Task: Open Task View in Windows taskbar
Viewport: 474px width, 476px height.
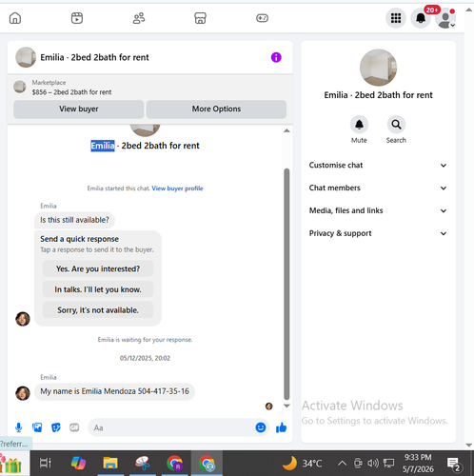Action: coord(46,463)
